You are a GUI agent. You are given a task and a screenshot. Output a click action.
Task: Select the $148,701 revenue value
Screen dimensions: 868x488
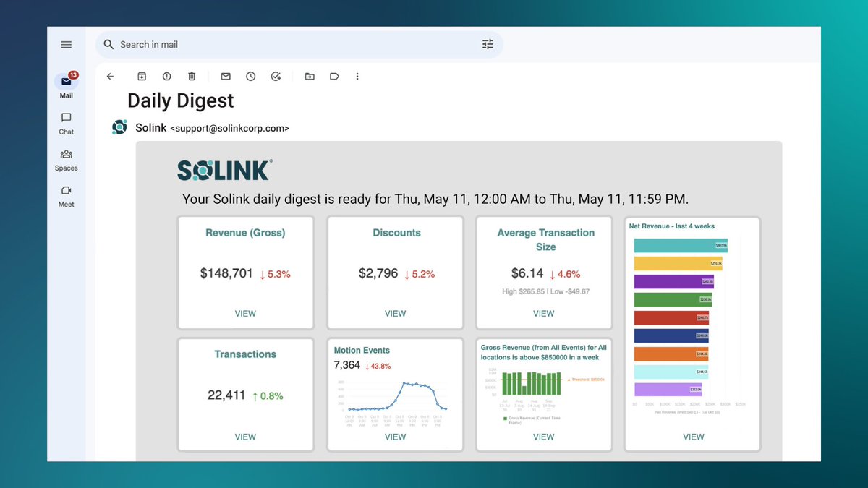pyautogui.click(x=226, y=273)
